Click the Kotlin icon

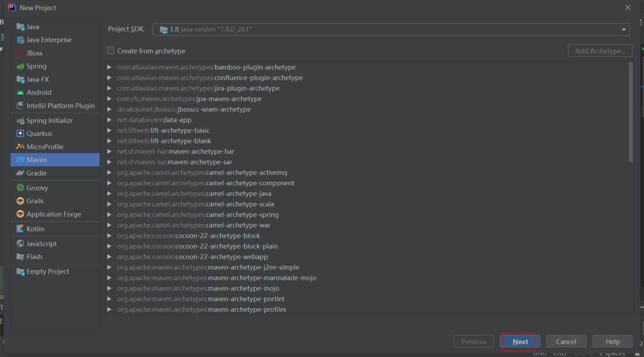(20, 229)
